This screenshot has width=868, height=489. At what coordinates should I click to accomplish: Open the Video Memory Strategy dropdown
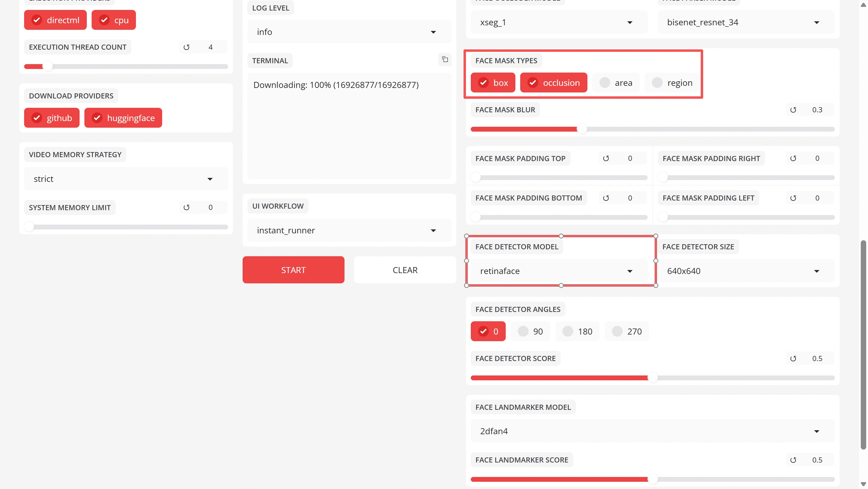point(126,179)
